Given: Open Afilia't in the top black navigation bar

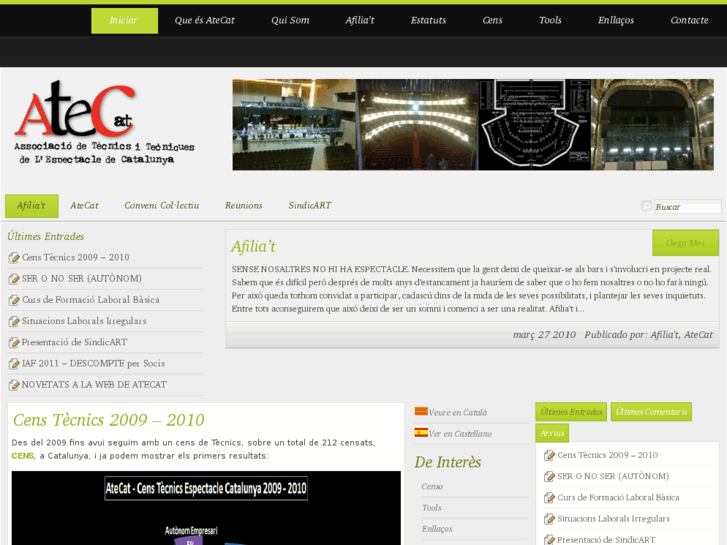Looking at the screenshot, I should coord(359,20).
